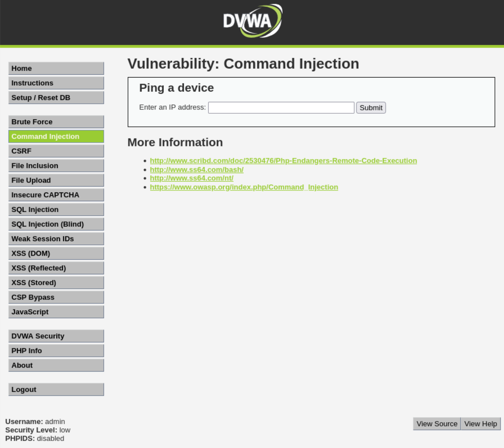Navigate to File Inclusion

56,166
